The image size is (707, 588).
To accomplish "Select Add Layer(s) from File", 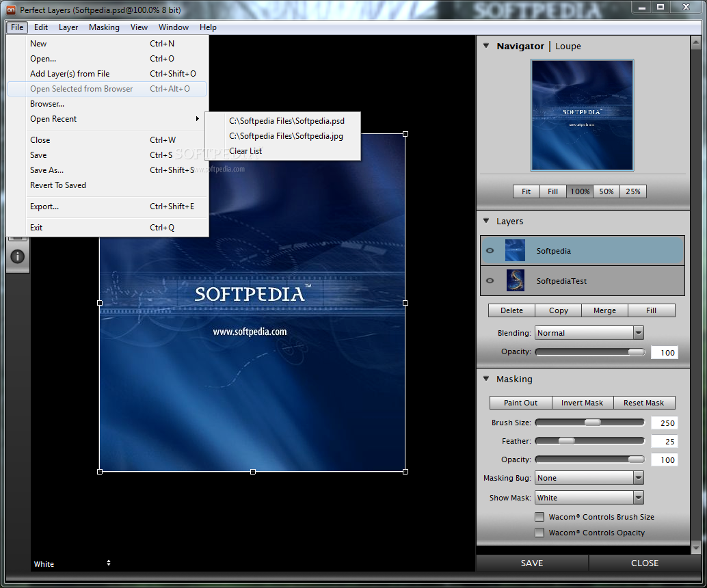I will pyautogui.click(x=107, y=74).
